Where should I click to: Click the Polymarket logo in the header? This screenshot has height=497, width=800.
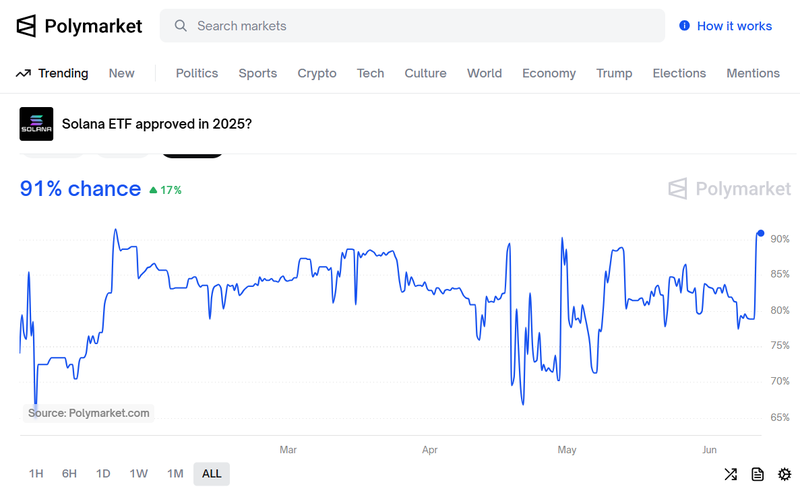click(79, 26)
